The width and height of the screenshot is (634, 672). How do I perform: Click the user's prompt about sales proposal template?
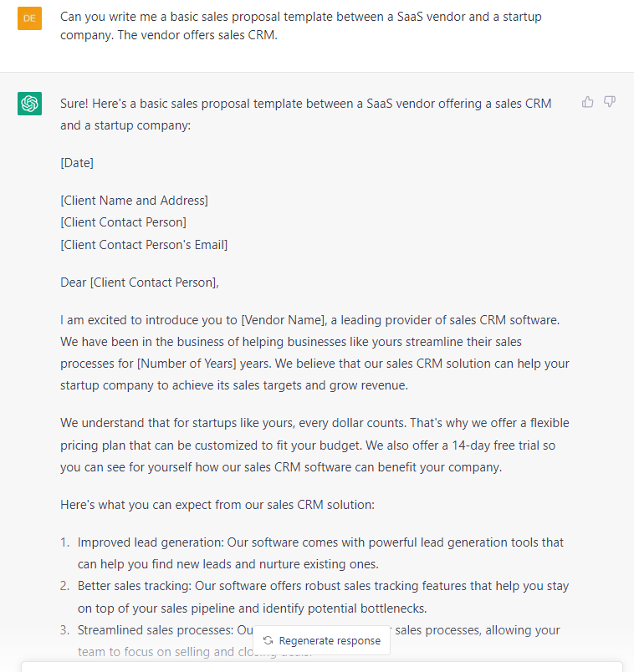click(301, 26)
